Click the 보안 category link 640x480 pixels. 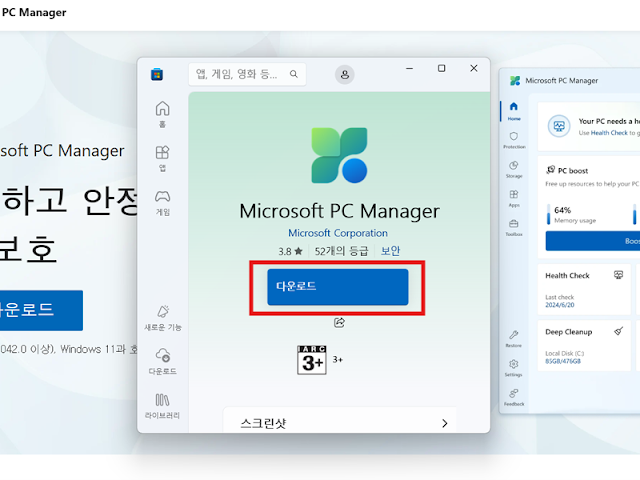pos(390,251)
